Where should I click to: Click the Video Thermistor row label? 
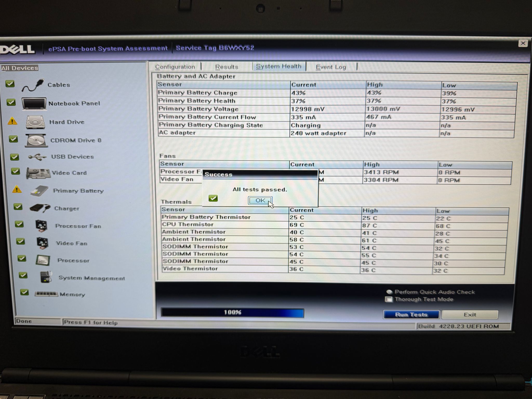(190, 269)
